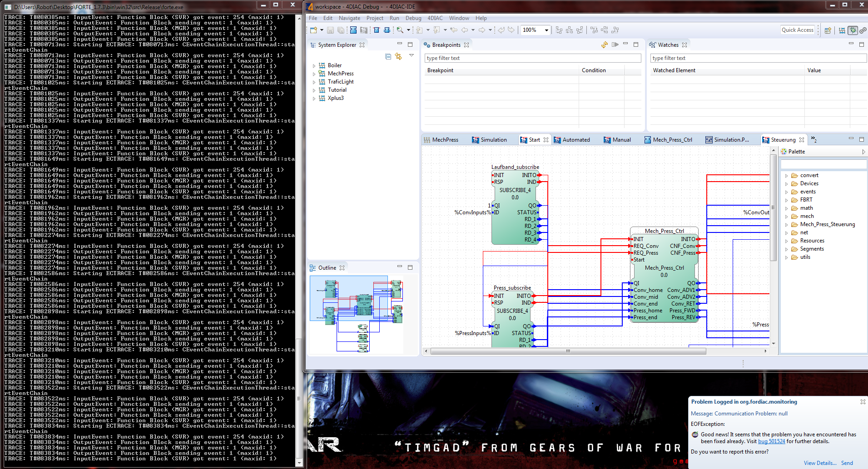Open the New wizard dropdown arrow
The width and height of the screenshot is (868, 469).
pyautogui.click(x=322, y=30)
